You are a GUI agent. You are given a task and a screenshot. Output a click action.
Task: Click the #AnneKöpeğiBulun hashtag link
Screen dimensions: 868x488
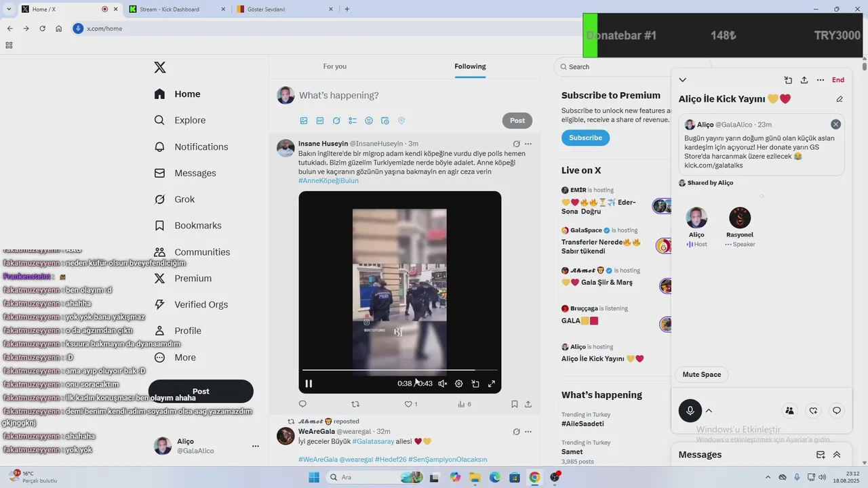(x=328, y=181)
